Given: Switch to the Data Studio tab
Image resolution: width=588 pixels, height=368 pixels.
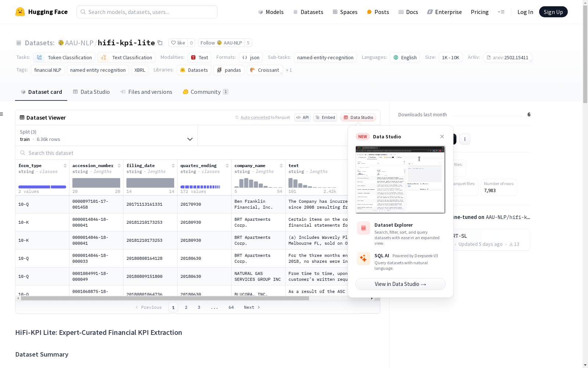Looking at the screenshot, I should coord(91,92).
